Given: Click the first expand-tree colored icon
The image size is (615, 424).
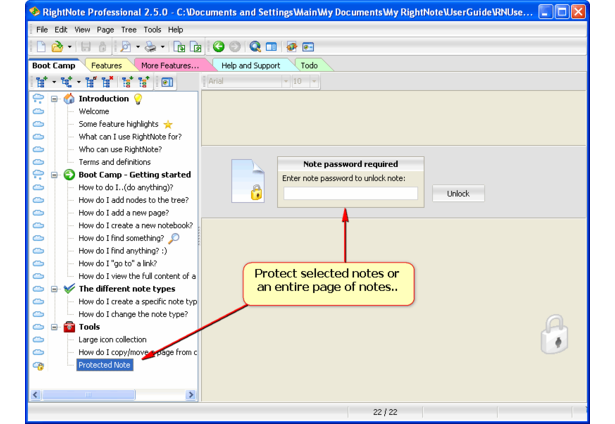Looking at the screenshot, I should coord(127,82).
